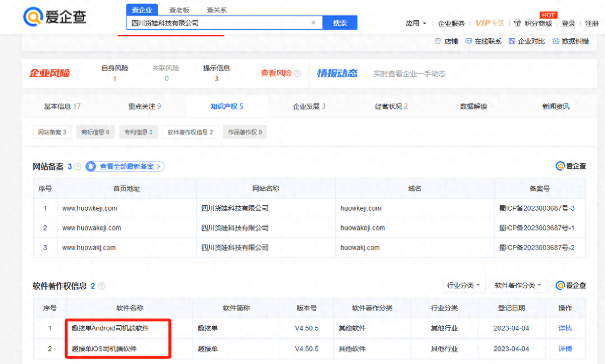The image size is (605, 364).
Task: Click 蜀ICP备2023003687号-3 record number
Action: [x=537, y=208]
